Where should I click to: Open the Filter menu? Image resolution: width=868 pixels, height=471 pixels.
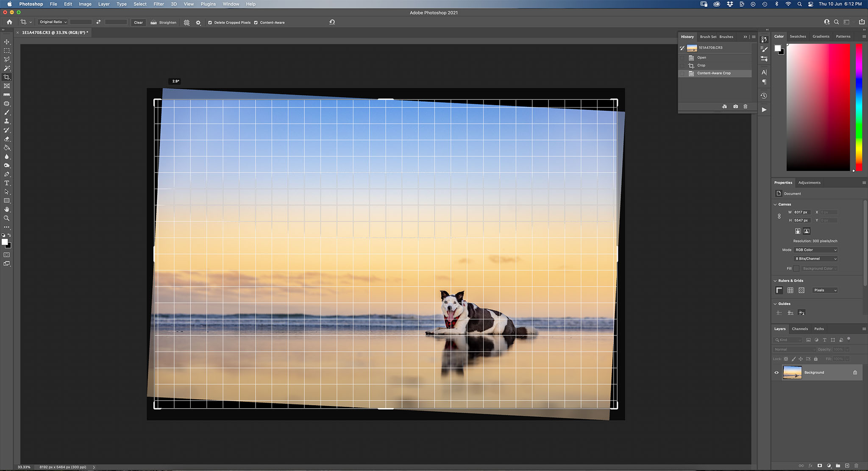159,4
